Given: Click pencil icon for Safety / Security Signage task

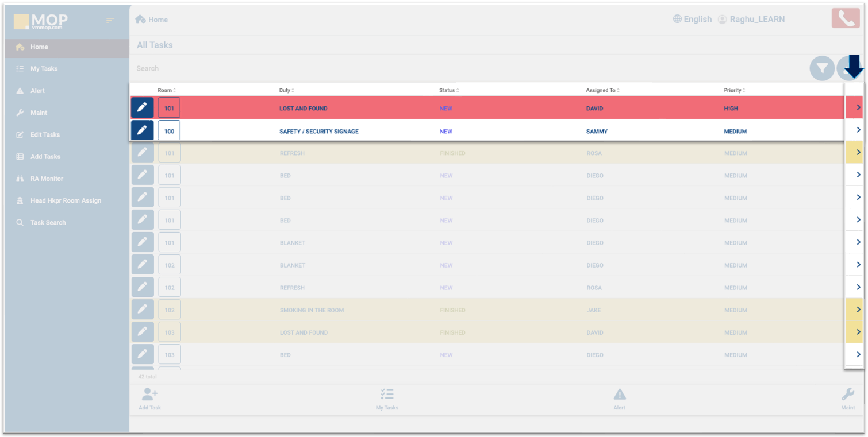Looking at the screenshot, I should click(x=142, y=131).
